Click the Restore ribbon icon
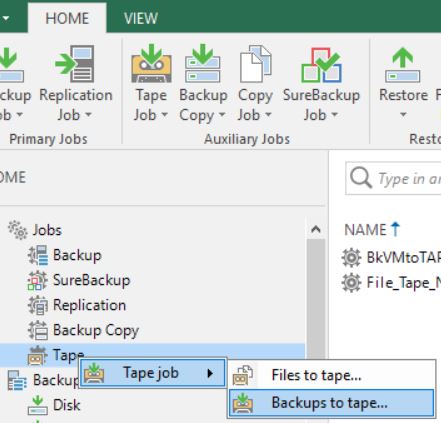Screen dimensions: 441x423 tap(403, 65)
